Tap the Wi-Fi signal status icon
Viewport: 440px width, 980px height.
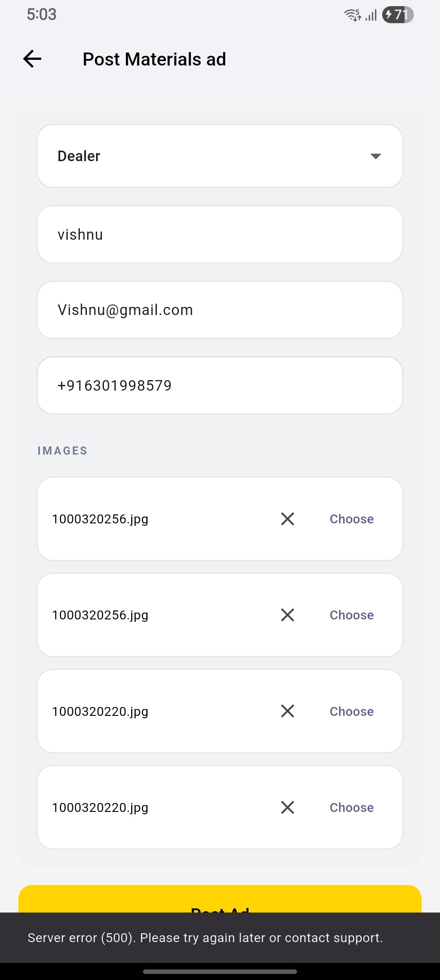tap(352, 15)
